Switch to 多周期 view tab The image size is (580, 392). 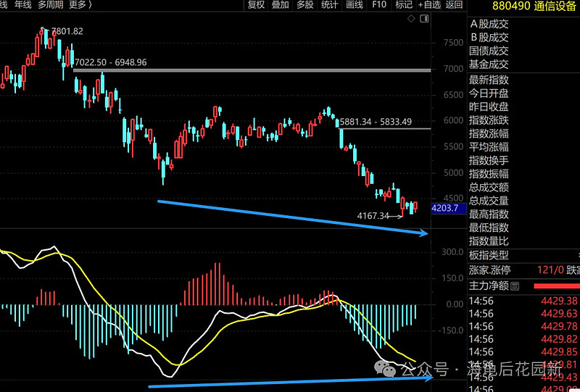click(x=50, y=5)
